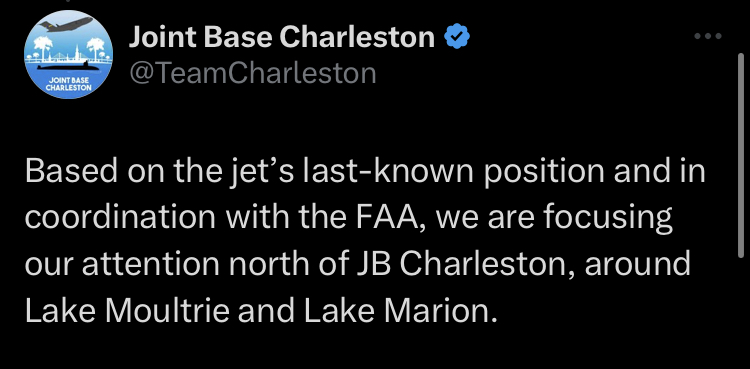Image resolution: width=750 pixels, height=369 pixels.
Task: Click the right palm tree in the avatar
Action: pos(95,49)
